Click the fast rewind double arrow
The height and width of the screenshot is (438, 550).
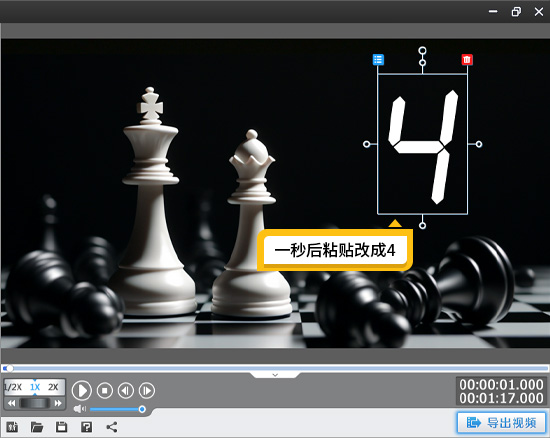[12, 403]
